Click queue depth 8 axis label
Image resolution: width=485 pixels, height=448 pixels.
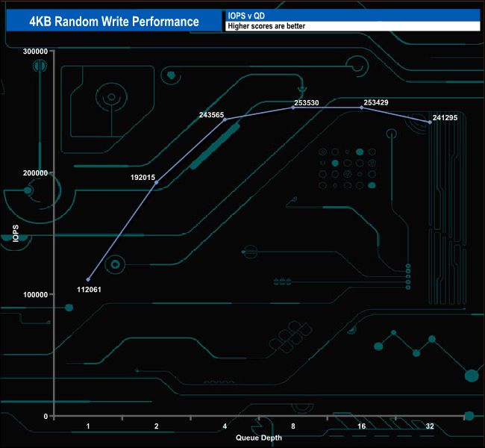pos(293,426)
